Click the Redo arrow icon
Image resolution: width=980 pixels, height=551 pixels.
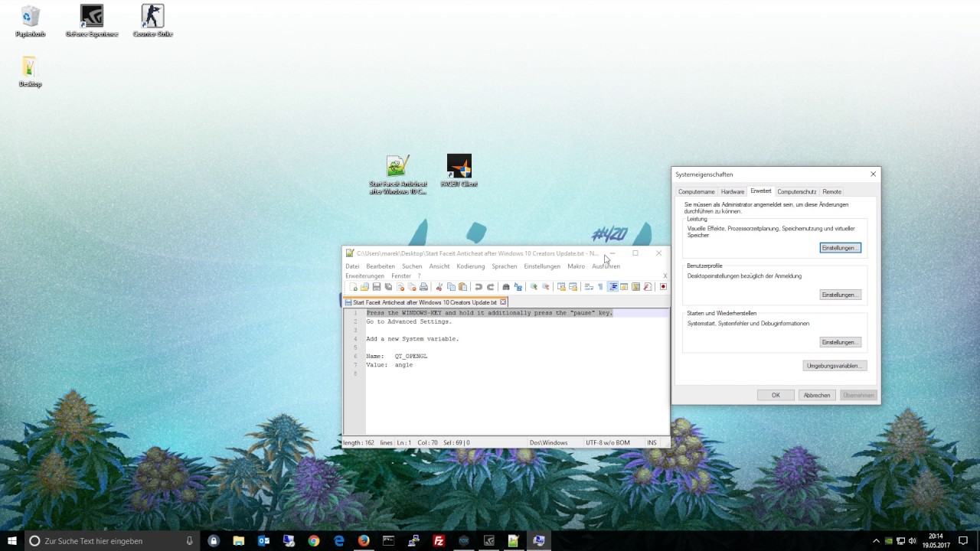pyautogui.click(x=490, y=287)
